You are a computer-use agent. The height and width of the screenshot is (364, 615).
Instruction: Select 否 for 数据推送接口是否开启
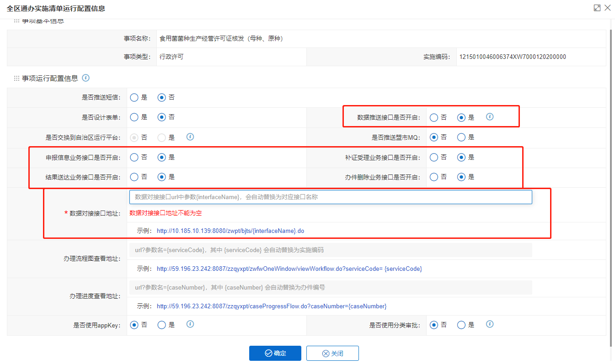click(x=434, y=117)
